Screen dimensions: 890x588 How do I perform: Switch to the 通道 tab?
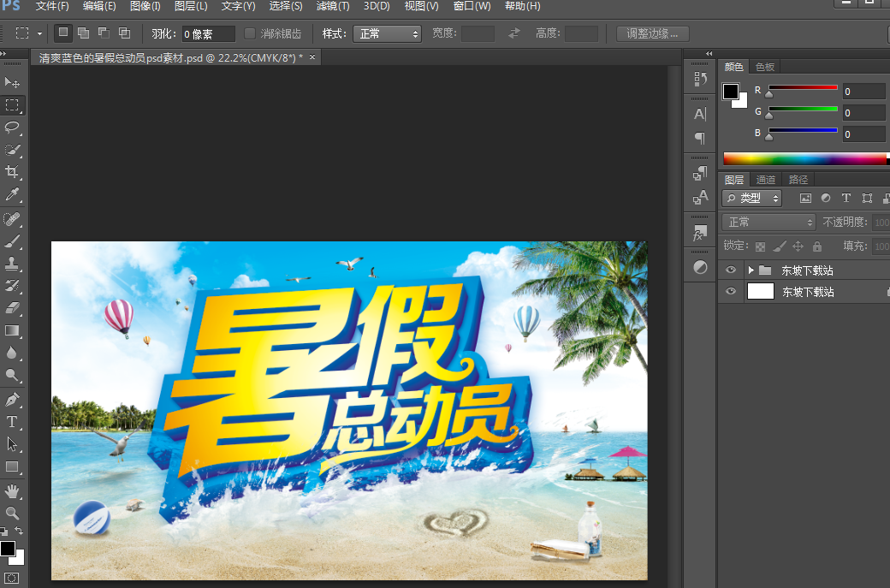(766, 180)
